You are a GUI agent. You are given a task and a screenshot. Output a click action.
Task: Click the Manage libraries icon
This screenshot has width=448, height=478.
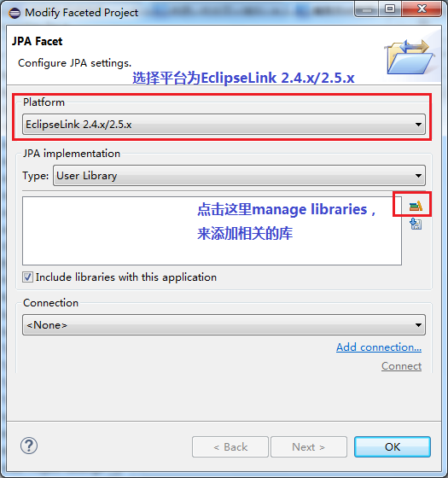[416, 207]
